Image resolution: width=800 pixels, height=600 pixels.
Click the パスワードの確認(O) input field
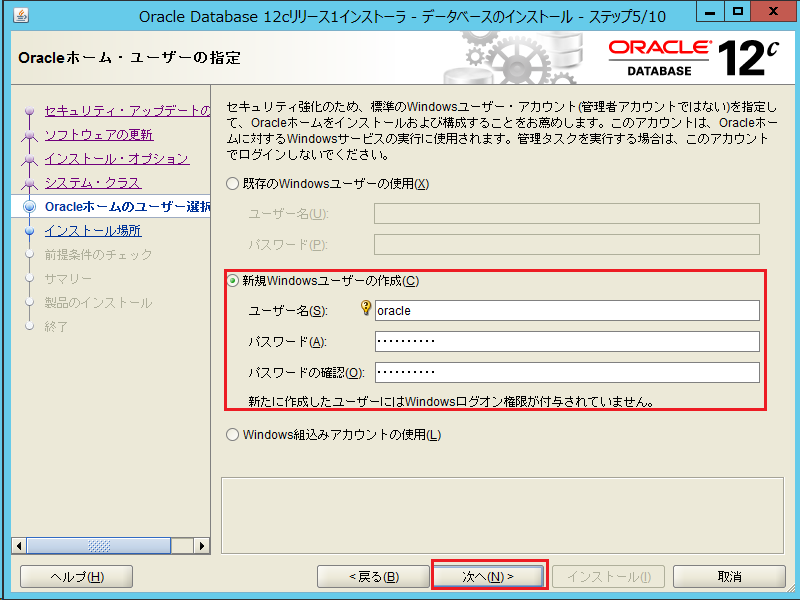pos(567,372)
